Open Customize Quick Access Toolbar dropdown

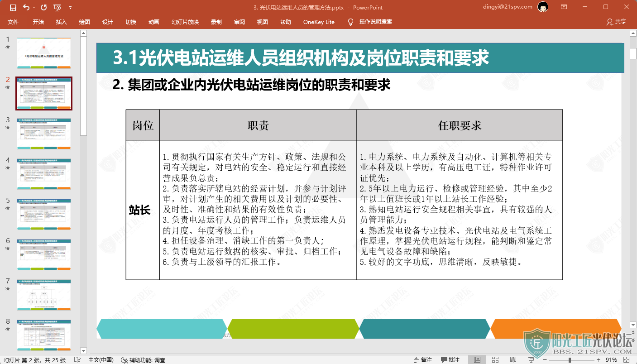point(70,8)
